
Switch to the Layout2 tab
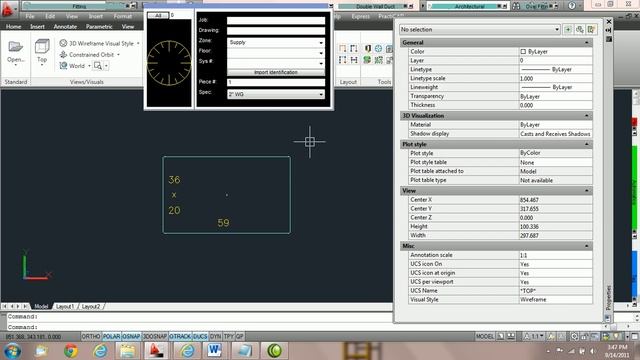pyautogui.click(x=91, y=306)
